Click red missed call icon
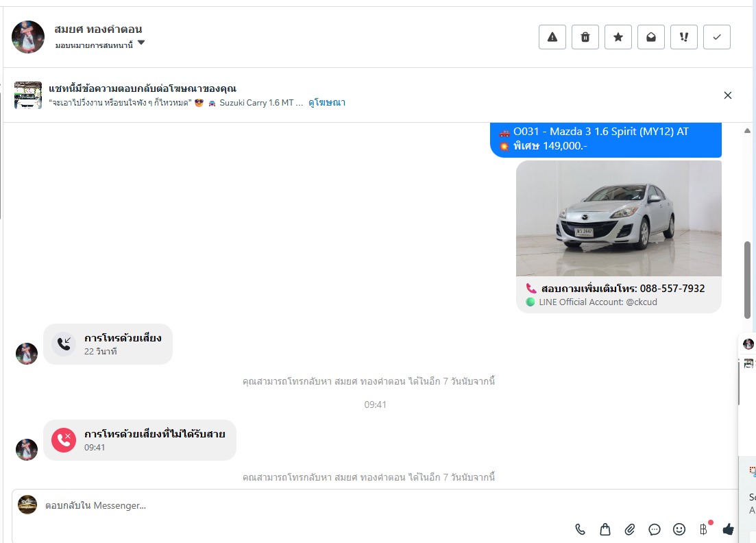Screen dimensions: 756x543 coord(64,439)
